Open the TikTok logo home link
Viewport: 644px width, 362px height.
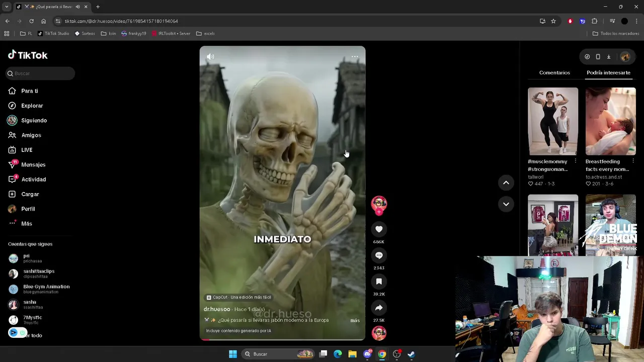(x=28, y=55)
